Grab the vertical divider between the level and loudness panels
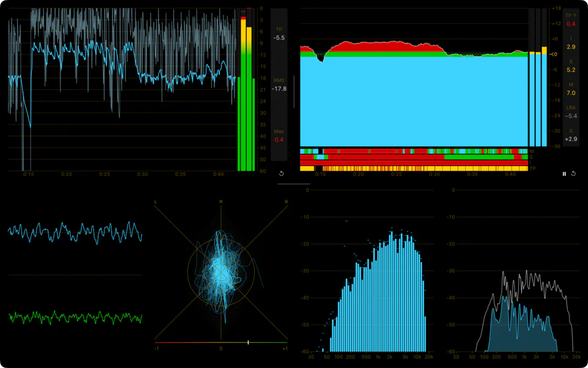588x368 pixels. point(294,91)
